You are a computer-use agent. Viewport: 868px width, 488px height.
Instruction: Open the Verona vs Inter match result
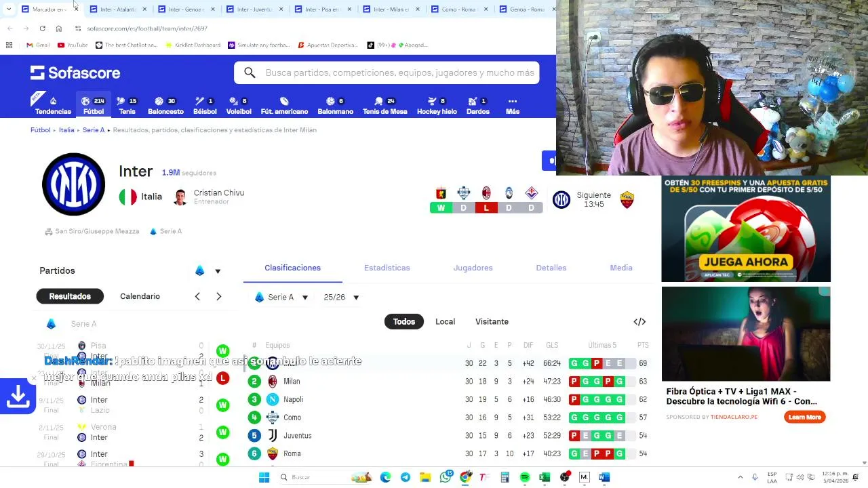coord(134,432)
